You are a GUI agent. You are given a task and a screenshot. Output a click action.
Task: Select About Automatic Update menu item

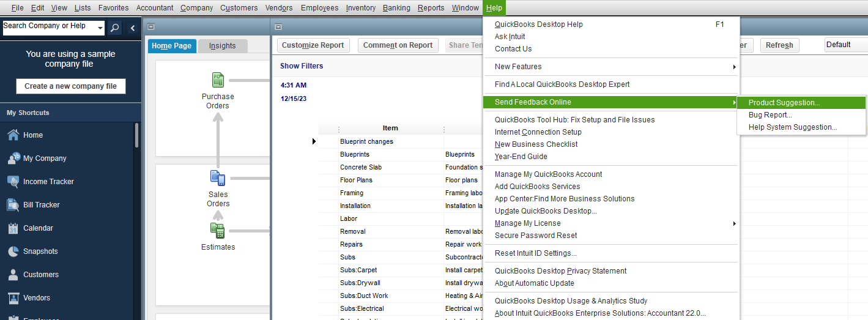point(611,283)
